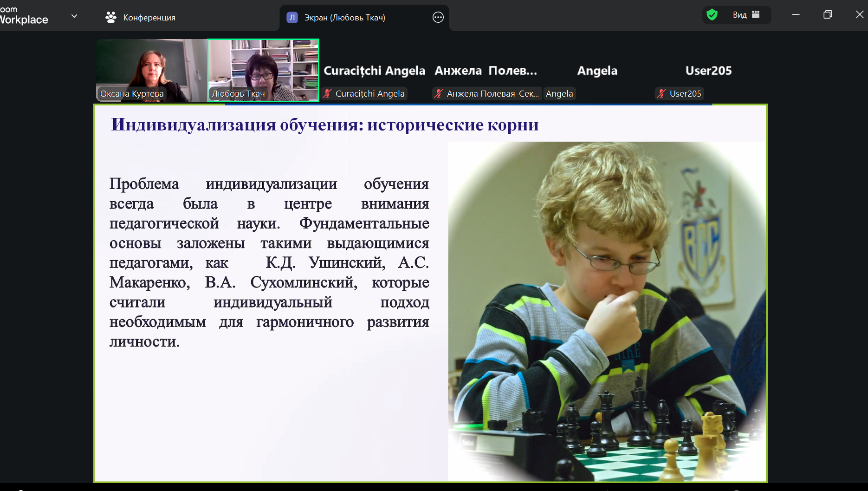Restore down the Zoom window
Screen dimensions: 868x491
click(827, 15)
